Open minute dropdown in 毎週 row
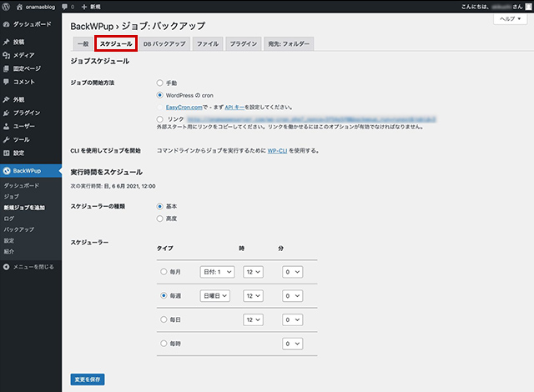534x392 pixels. (x=293, y=296)
